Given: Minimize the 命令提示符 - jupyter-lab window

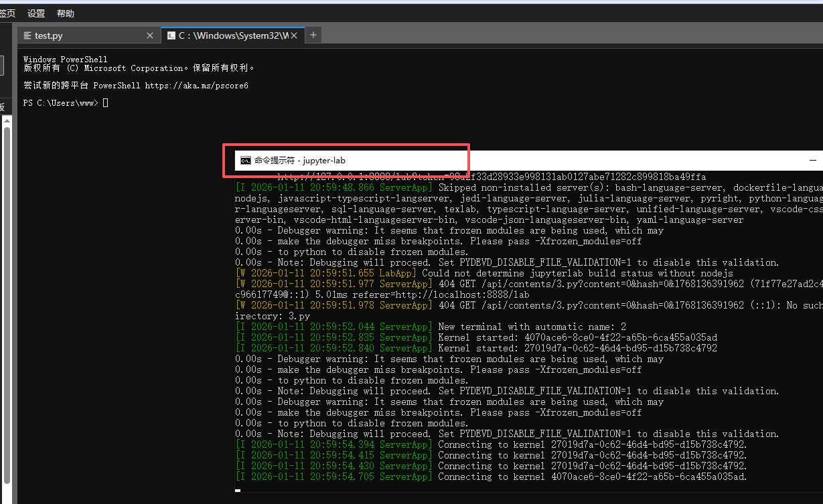Looking at the screenshot, I should (812, 160).
